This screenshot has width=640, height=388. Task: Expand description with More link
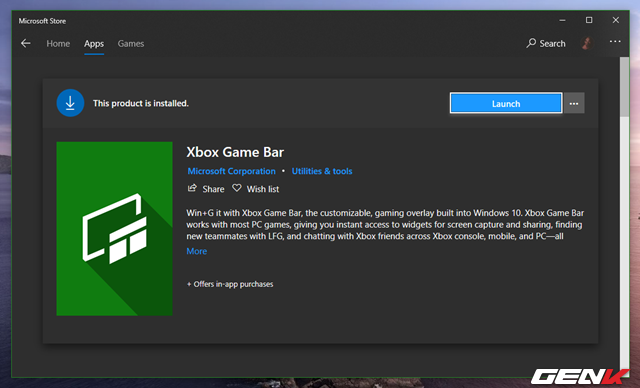[197, 251]
